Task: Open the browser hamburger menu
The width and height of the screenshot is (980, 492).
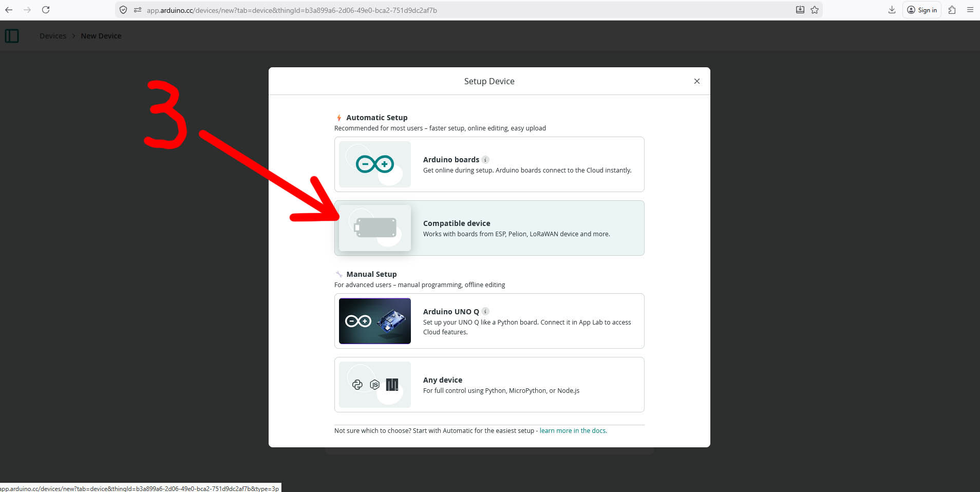Action: coord(970,10)
